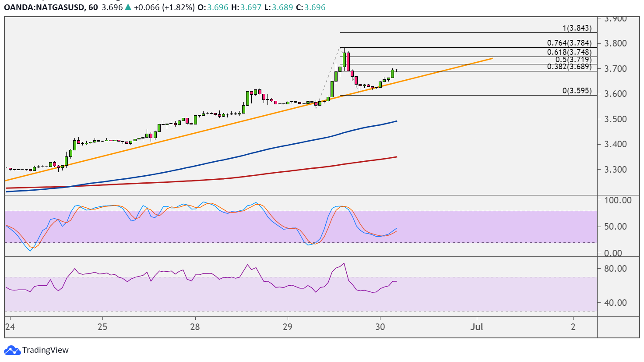Click the Fibonacci 0.764(3.784) level label
The image size is (644, 362).
pyautogui.click(x=570, y=43)
